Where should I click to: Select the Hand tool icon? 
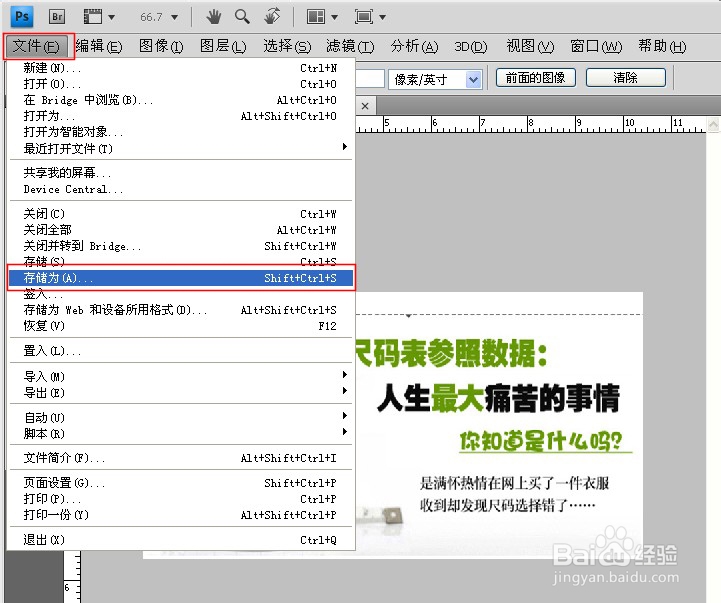pyautogui.click(x=213, y=17)
